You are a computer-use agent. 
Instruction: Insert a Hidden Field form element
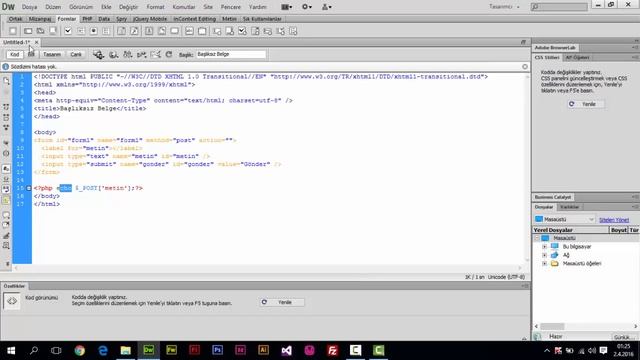click(40, 31)
